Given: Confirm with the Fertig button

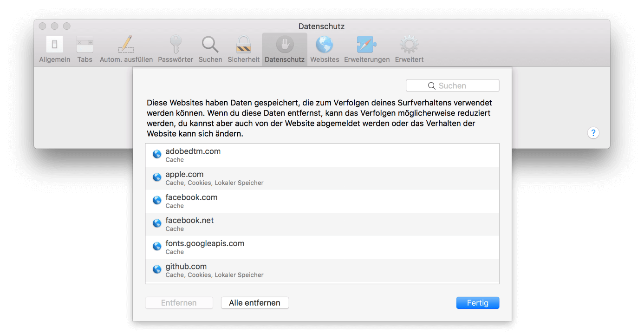Looking at the screenshot, I should tap(478, 303).
